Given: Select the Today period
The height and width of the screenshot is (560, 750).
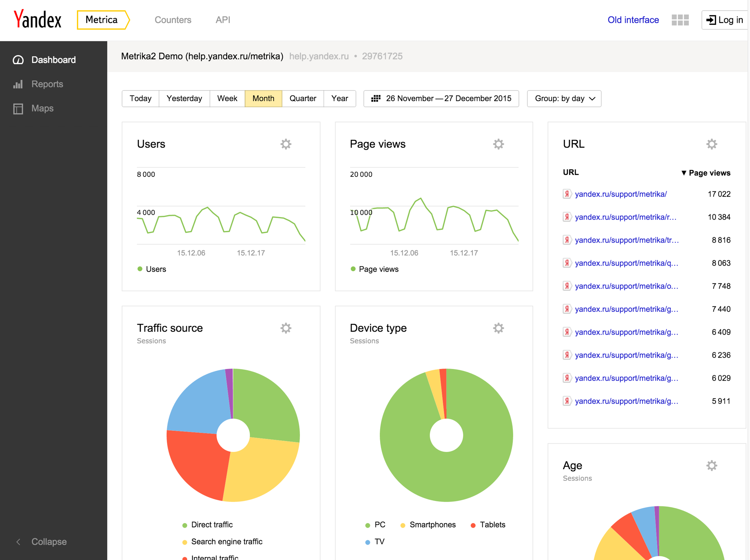Looking at the screenshot, I should point(141,98).
